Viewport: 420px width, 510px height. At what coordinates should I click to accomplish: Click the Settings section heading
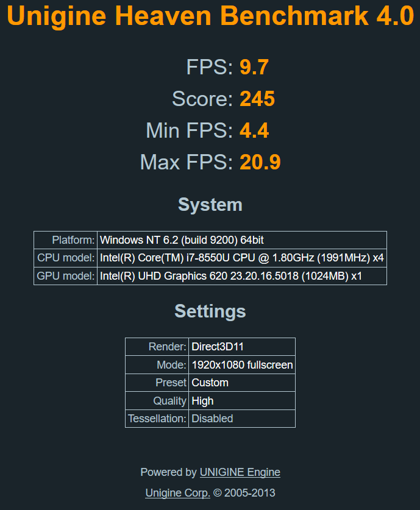point(210,311)
